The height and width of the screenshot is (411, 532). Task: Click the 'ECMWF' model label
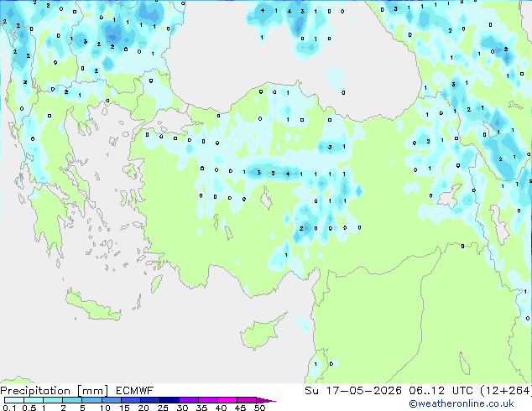(x=135, y=391)
